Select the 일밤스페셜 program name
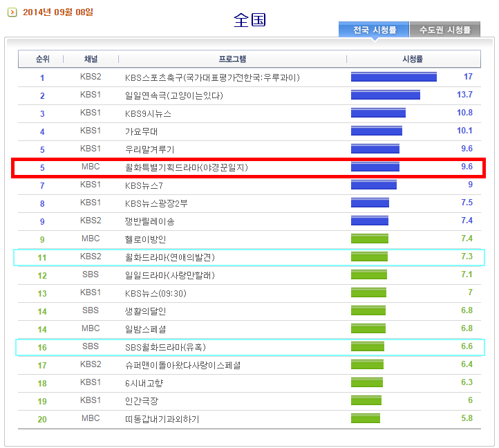The height and width of the screenshot is (448, 499). (x=145, y=329)
